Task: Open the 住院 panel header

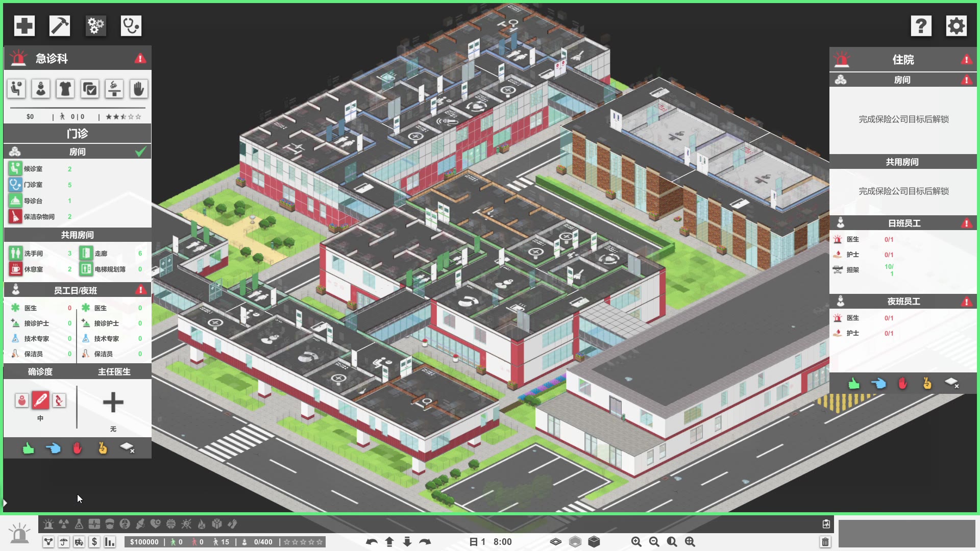Action: [902, 59]
